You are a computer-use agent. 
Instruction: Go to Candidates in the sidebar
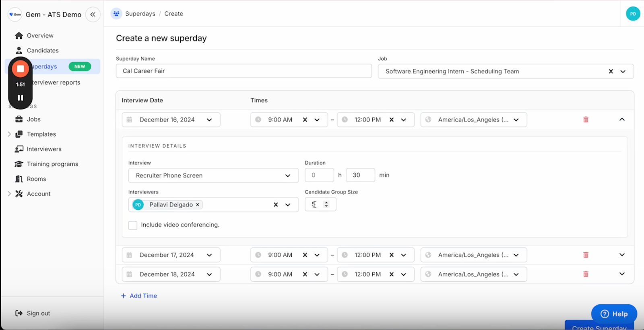click(x=43, y=50)
